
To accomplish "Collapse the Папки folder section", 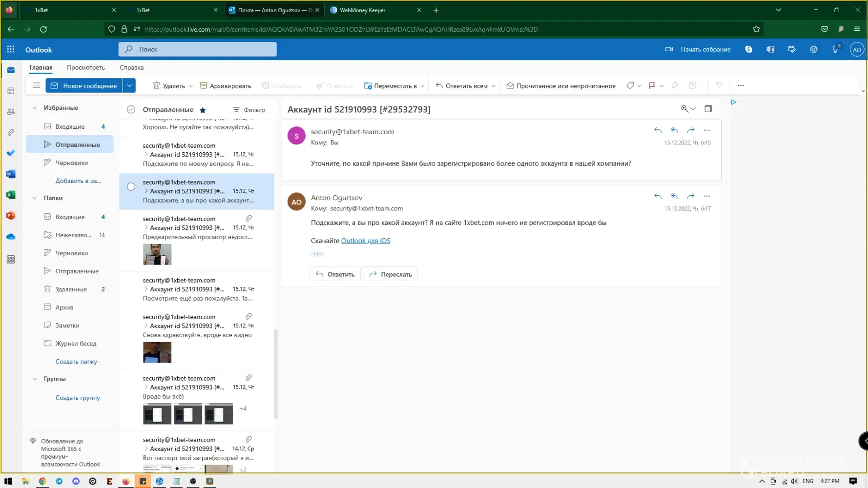I will point(35,198).
